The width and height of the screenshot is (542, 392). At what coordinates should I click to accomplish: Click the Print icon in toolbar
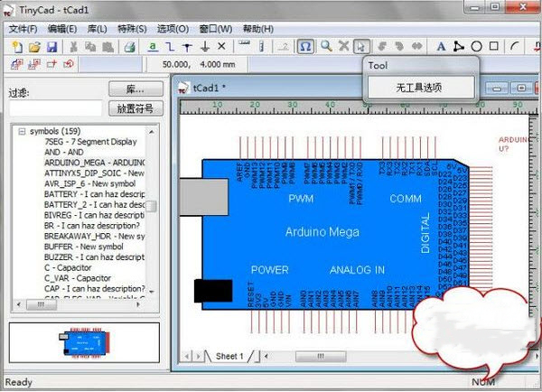[x=129, y=46]
